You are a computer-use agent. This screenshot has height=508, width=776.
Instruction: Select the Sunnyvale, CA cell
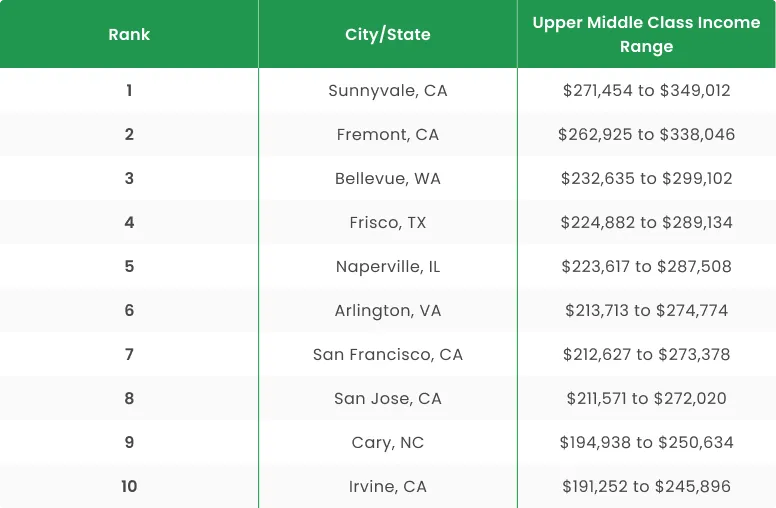point(388,90)
